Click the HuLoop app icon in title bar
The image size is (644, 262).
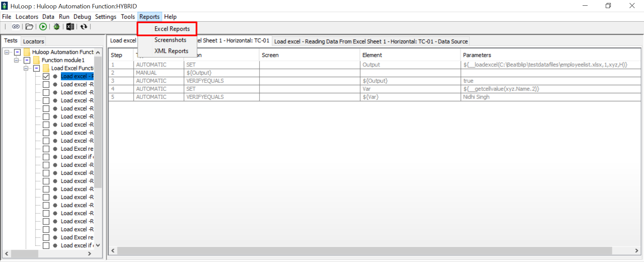(x=5, y=6)
